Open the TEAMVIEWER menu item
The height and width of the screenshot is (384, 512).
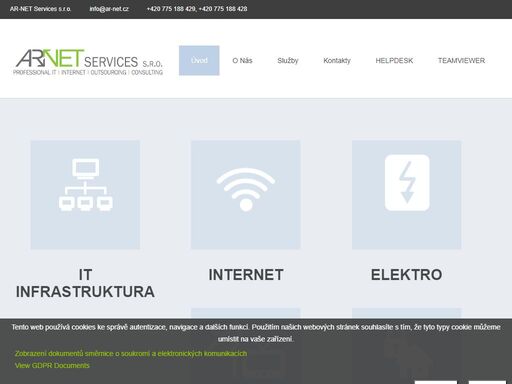click(461, 61)
